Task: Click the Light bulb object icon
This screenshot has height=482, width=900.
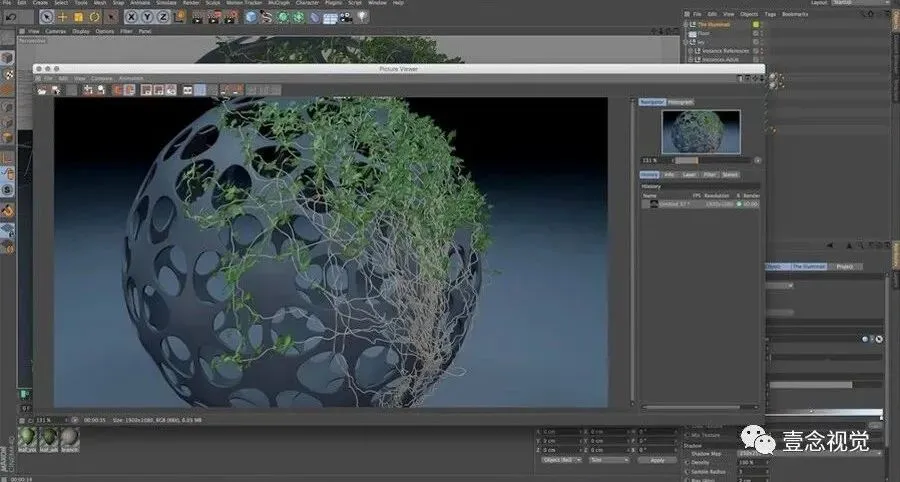Action: point(361,17)
